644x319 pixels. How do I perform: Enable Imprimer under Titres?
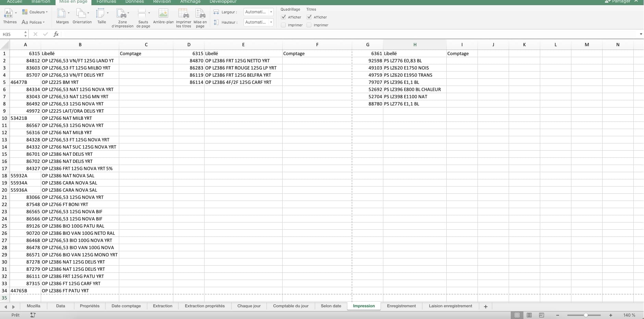309,25
